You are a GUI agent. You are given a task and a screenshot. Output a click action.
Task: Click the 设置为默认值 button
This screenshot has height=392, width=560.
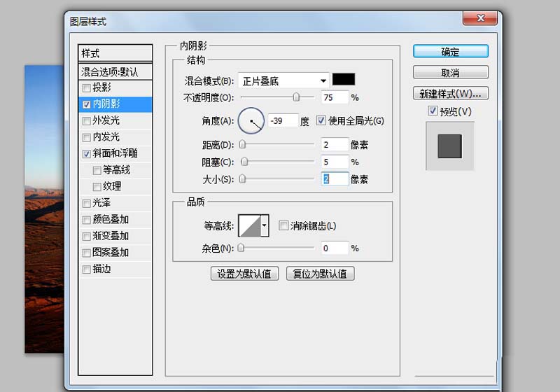click(244, 274)
